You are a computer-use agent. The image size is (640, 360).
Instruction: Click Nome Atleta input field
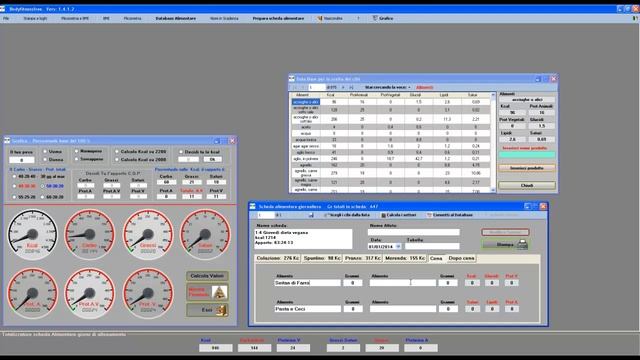413,232
